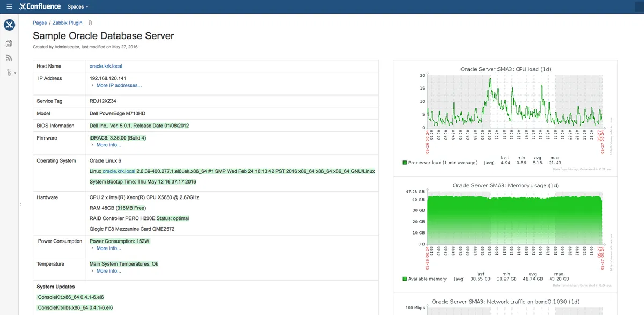Click CPU 2 x Intel Xeon X5650 text

[x=144, y=197]
